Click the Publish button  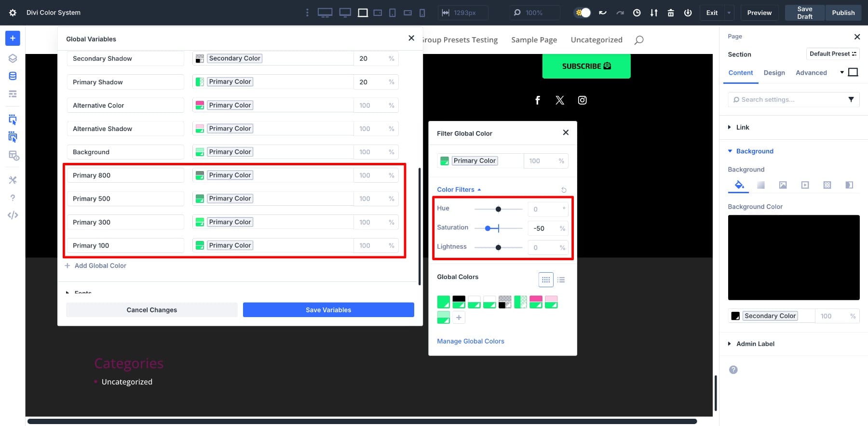coord(843,13)
